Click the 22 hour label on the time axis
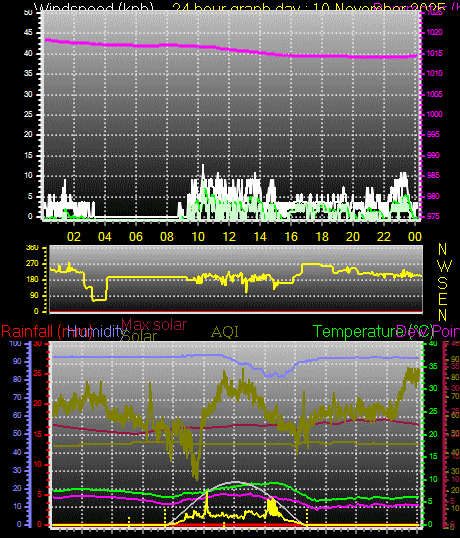The image size is (460, 538). click(384, 237)
